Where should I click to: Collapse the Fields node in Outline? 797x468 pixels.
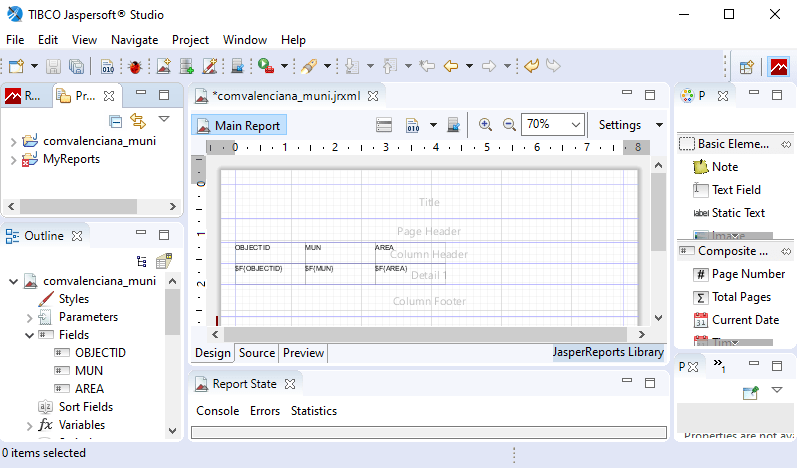tap(29, 335)
